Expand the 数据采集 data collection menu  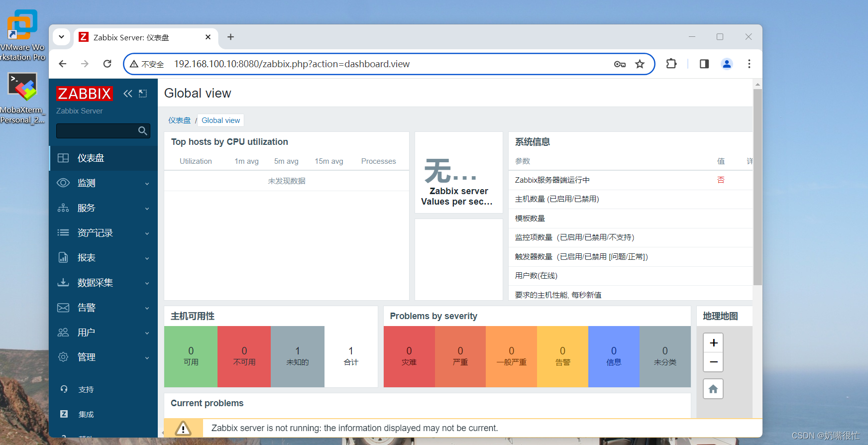(104, 283)
